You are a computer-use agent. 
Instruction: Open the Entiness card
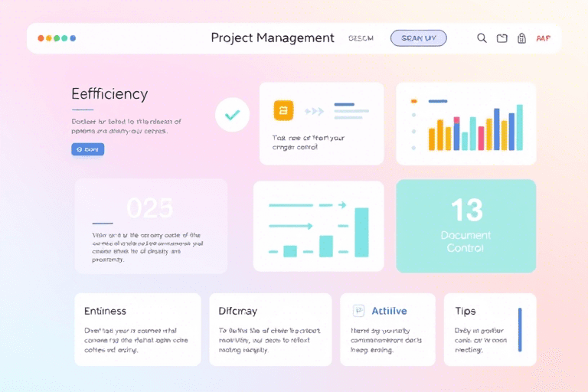[138, 329]
